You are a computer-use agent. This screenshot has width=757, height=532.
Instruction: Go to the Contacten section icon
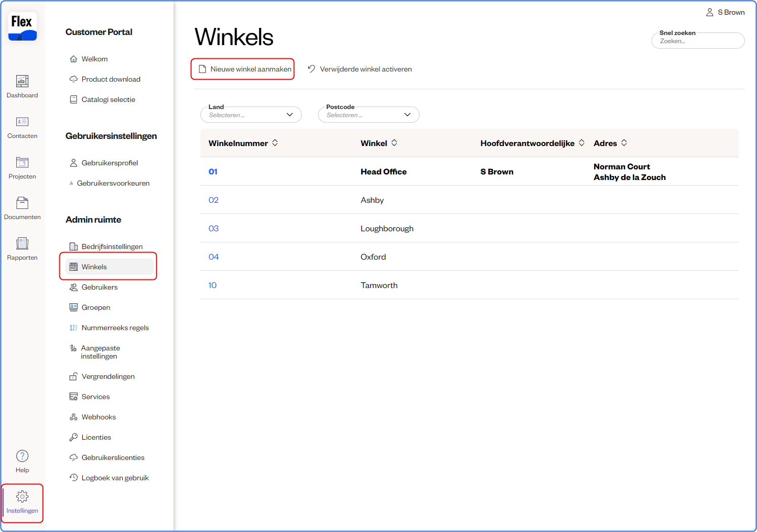(x=22, y=122)
